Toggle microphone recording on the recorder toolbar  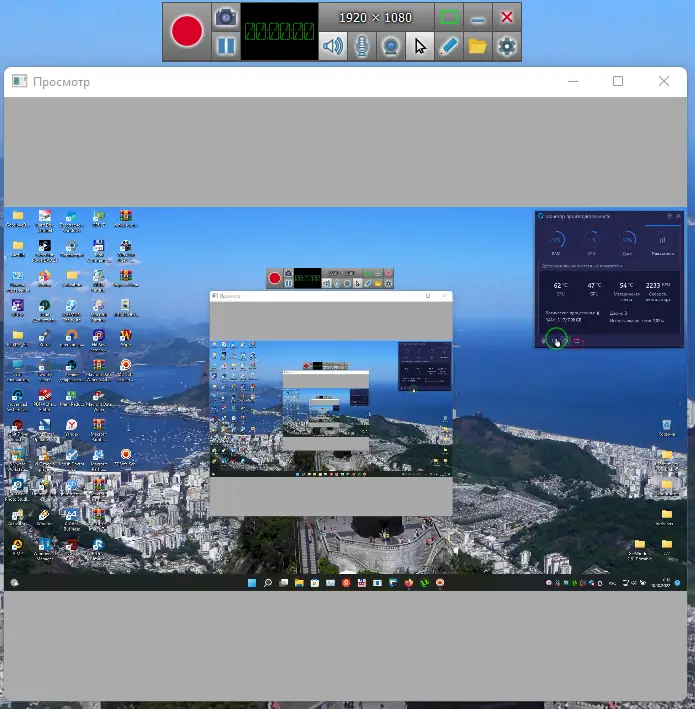(x=362, y=46)
